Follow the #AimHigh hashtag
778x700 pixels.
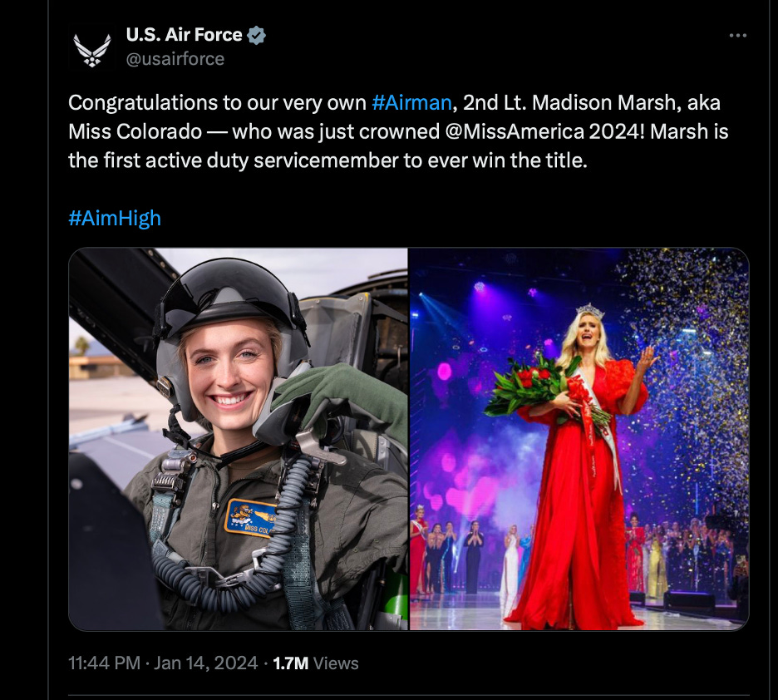(x=115, y=219)
